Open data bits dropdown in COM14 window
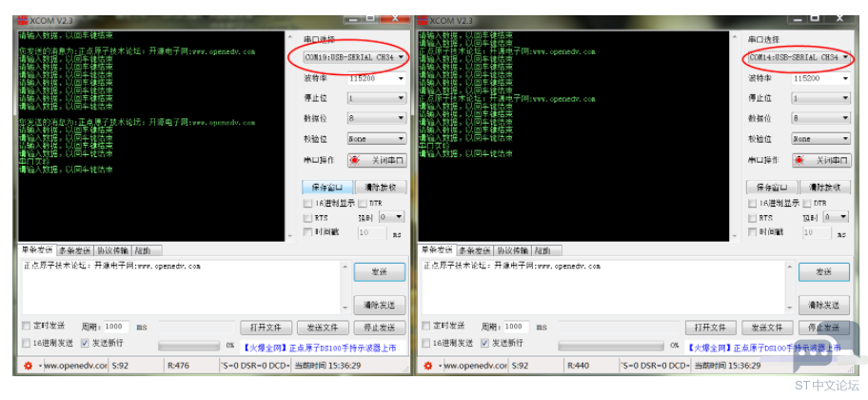Image resolution: width=868 pixels, height=400 pixels. click(821, 118)
